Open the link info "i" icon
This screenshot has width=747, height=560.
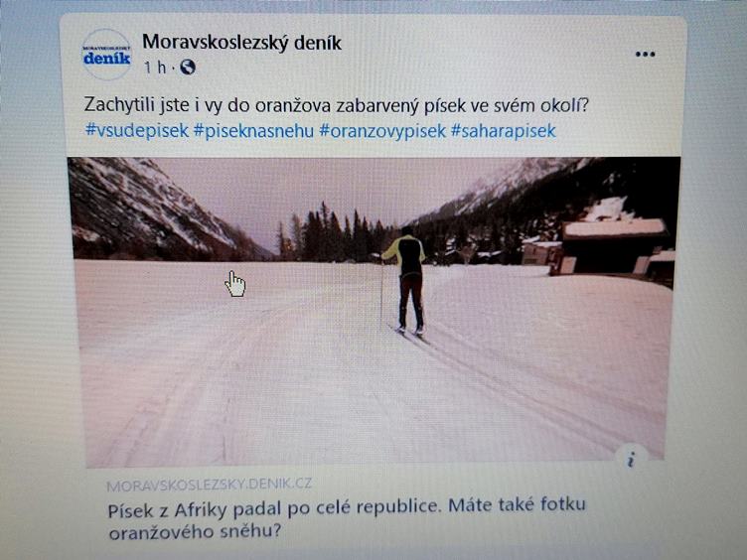pos(631,460)
